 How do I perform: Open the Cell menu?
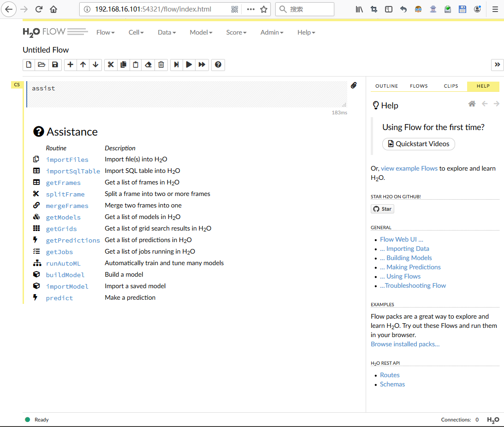(136, 32)
